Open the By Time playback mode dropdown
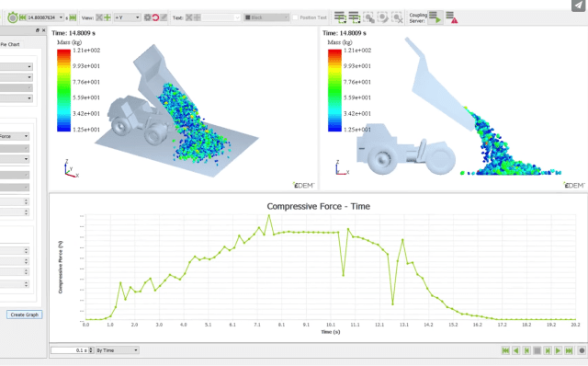Viewport: 588px width, 366px height. pyautogui.click(x=118, y=350)
